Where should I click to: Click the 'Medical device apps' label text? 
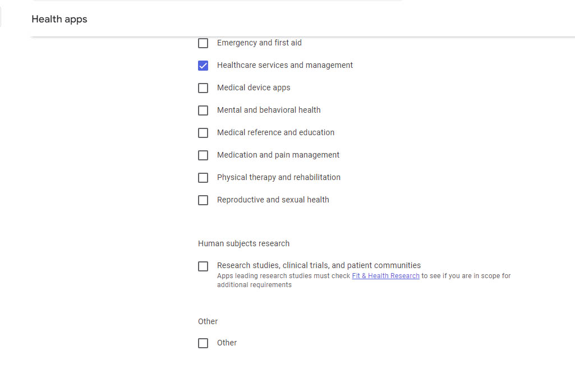[x=254, y=87]
